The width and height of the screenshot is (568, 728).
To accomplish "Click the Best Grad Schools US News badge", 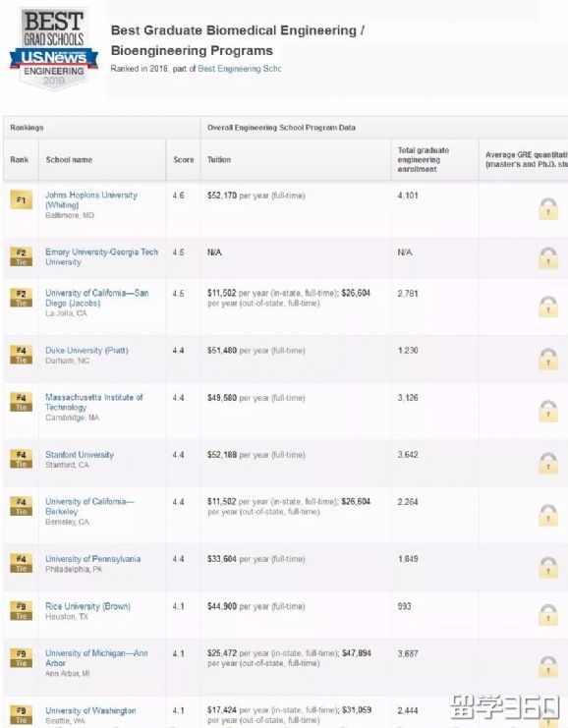I will tap(54, 49).
